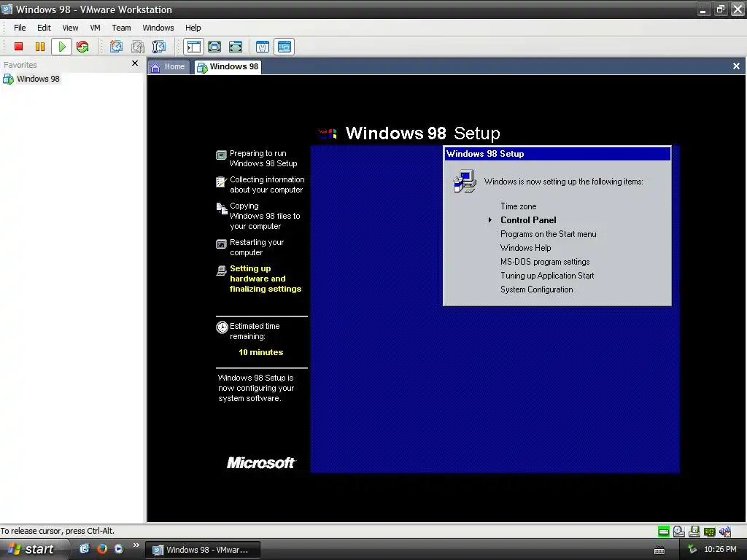
Task: Launch Firefox from the quick launch bar
Action: (x=102, y=549)
